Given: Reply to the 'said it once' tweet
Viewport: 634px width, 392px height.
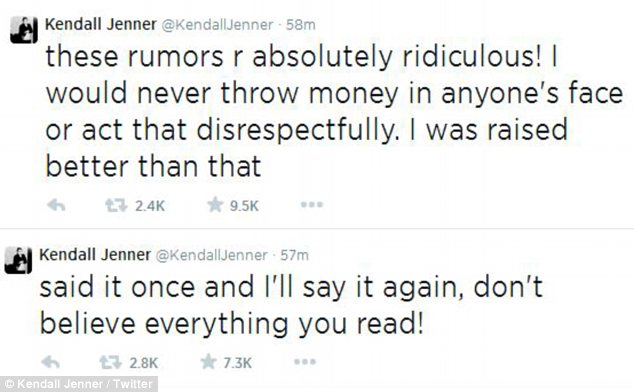Looking at the screenshot, I should click(51, 362).
